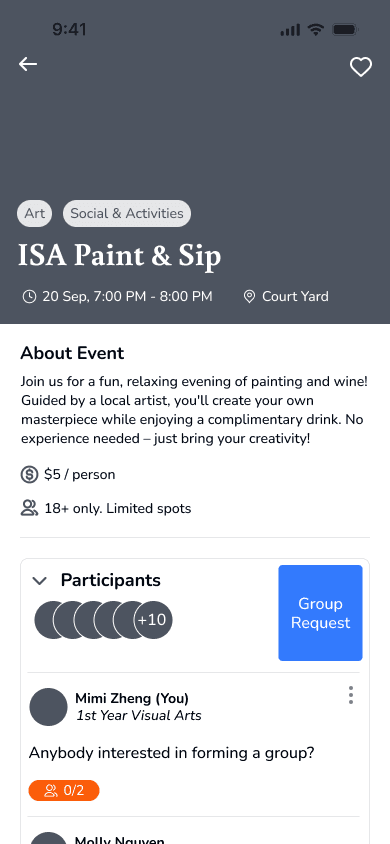The image size is (390, 844).
Task: Tap the orange 0/2 group badge
Action: point(64,790)
